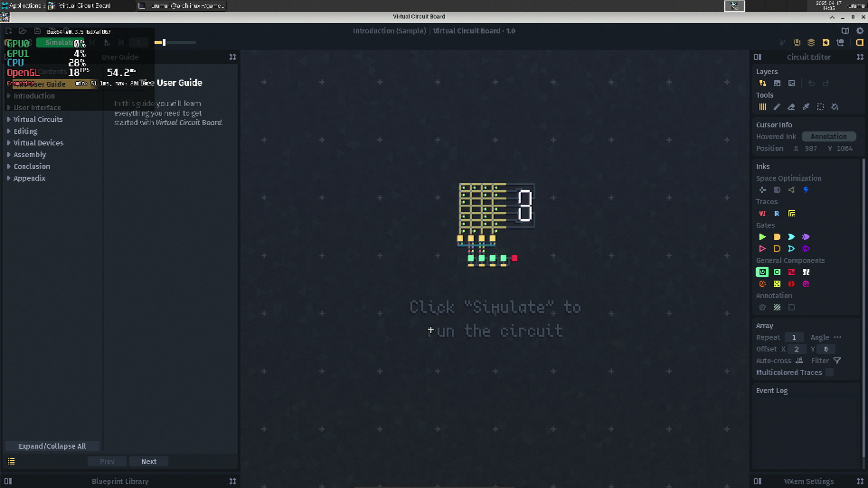The image size is (868, 488).
Task: Select the Array tool in Tools
Action: [763, 107]
